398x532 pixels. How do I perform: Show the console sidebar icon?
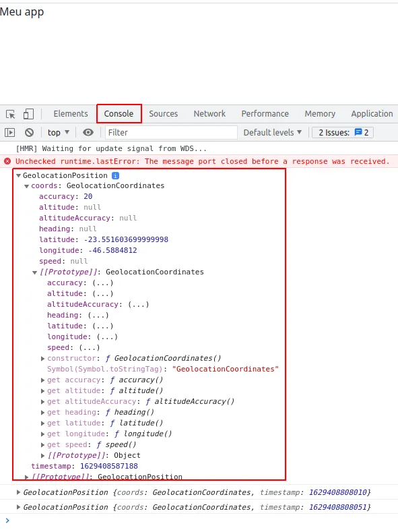9,132
